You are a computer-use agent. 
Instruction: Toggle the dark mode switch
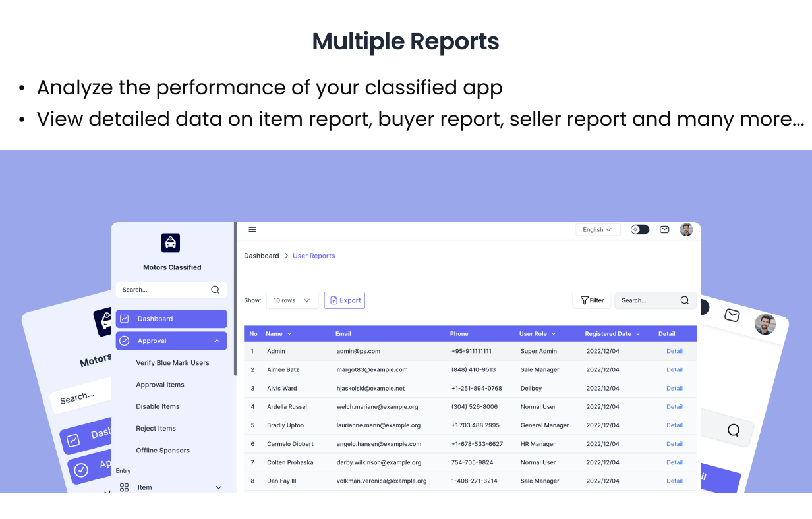639,230
